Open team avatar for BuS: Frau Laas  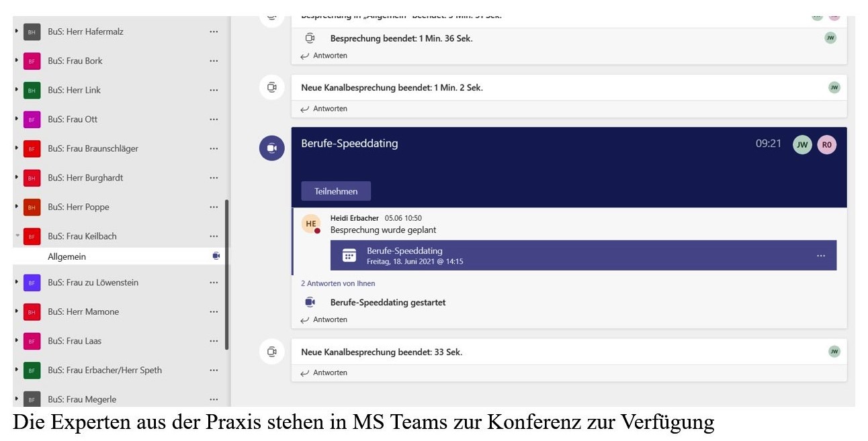point(32,341)
